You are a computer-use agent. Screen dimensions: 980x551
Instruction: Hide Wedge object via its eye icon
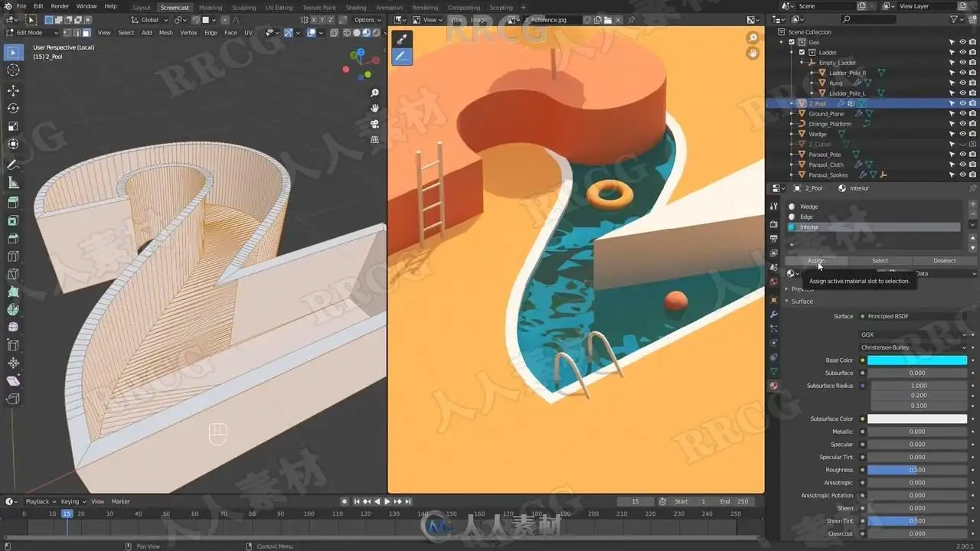point(962,134)
